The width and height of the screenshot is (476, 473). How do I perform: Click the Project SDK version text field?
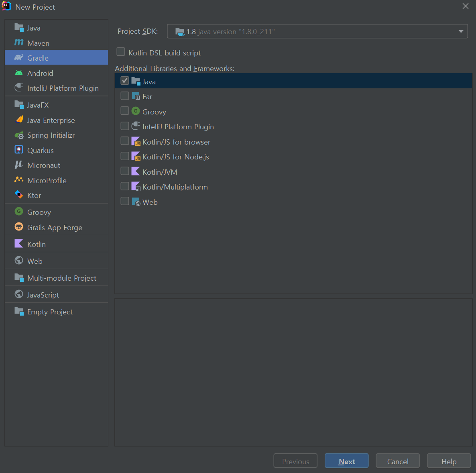[x=317, y=31]
